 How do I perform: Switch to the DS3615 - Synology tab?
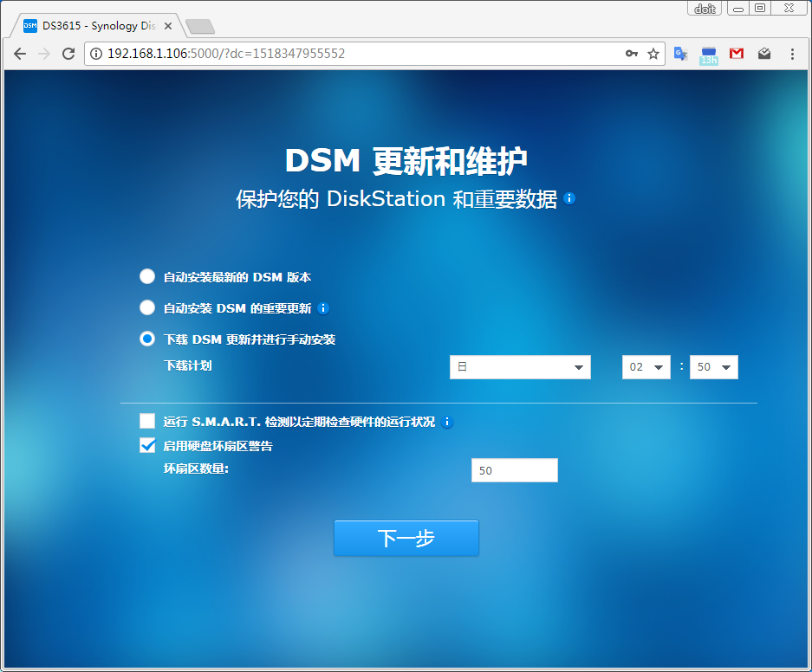tap(99, 26)
